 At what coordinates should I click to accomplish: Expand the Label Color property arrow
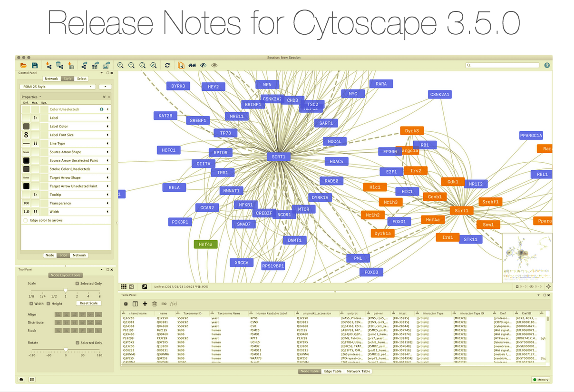(x=107, y=127)
